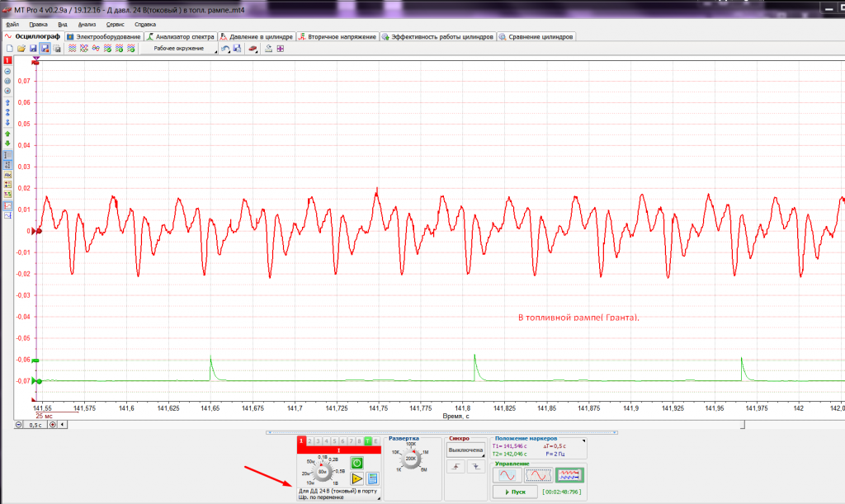Select rising edge sync trigger button
Screen dimensions: 845x504
[456, 467]
